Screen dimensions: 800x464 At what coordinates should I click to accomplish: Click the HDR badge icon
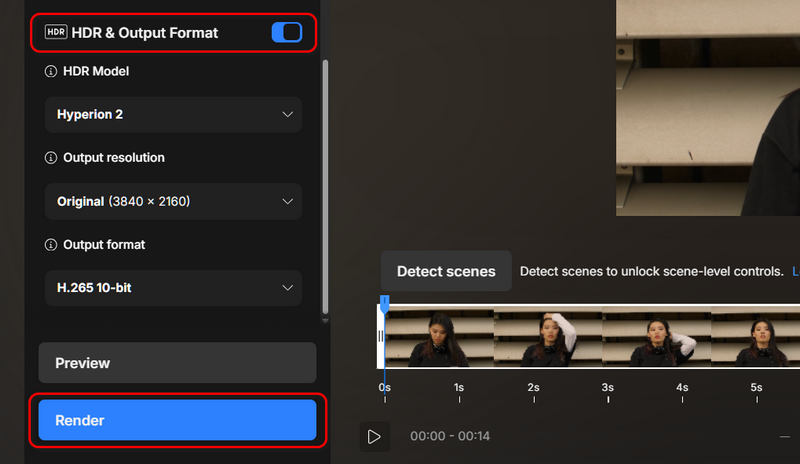click(x=56, y=32)
